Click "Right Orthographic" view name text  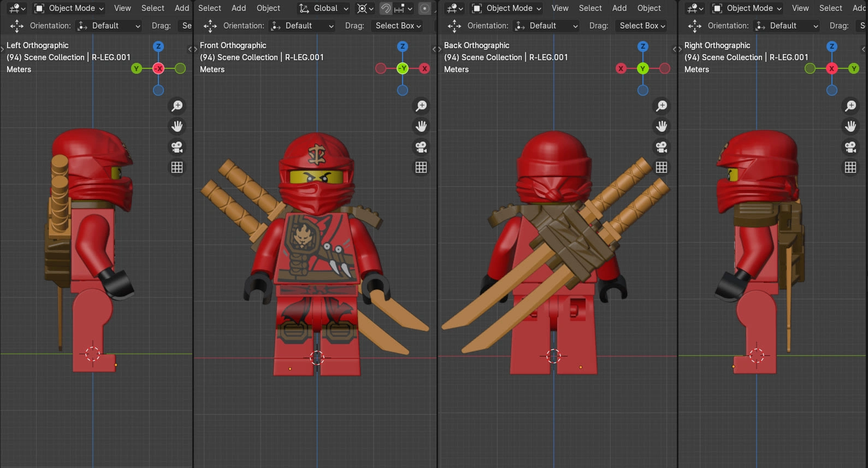(x=717, y=45)
